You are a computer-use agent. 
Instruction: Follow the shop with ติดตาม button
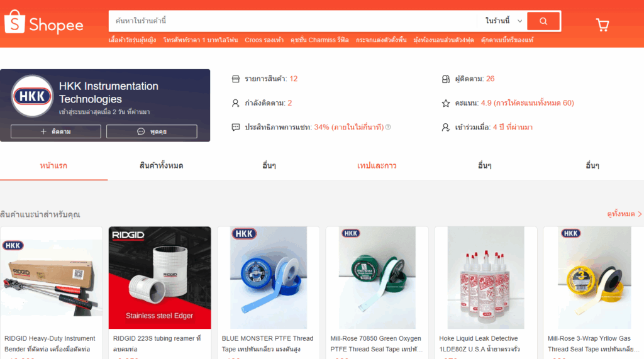coord(56,131)
